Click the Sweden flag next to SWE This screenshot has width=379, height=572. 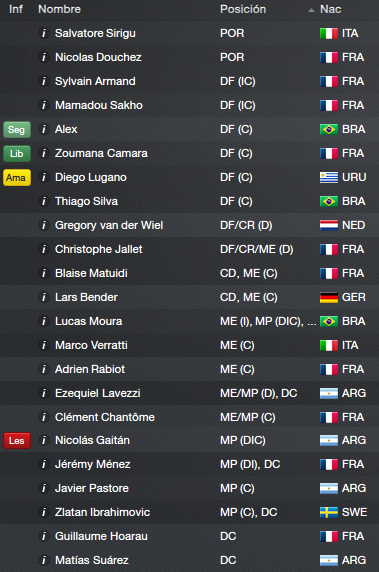329,512
